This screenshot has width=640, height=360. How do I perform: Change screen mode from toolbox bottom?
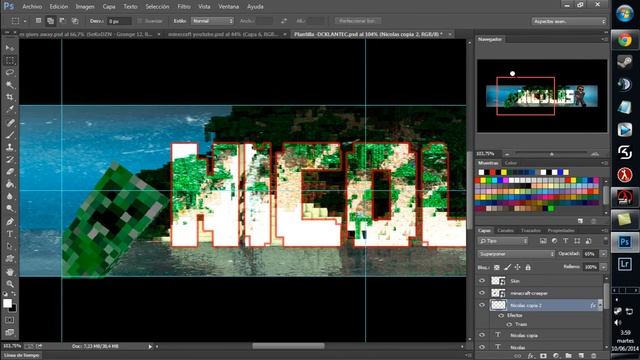(9, 332)
